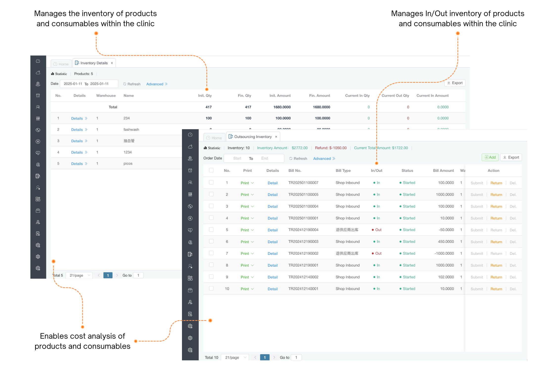The width and height of the screenshot is (555, 392).
Task: Click Refresh icon beside Order Date field
Action: [x=291, y=159]
